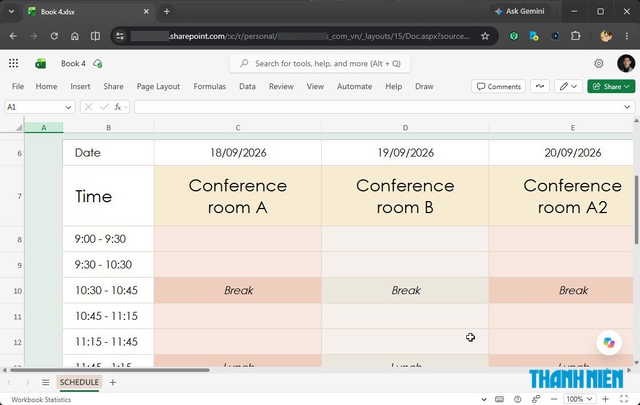640x405 pixels.
Task: Open the Formulas tab
Action: point(209,86)
